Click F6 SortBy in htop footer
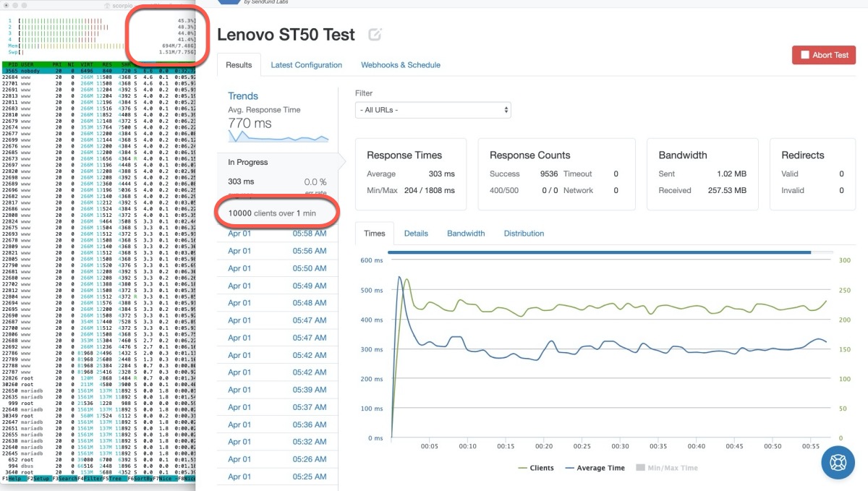 (x=138, y=478)
